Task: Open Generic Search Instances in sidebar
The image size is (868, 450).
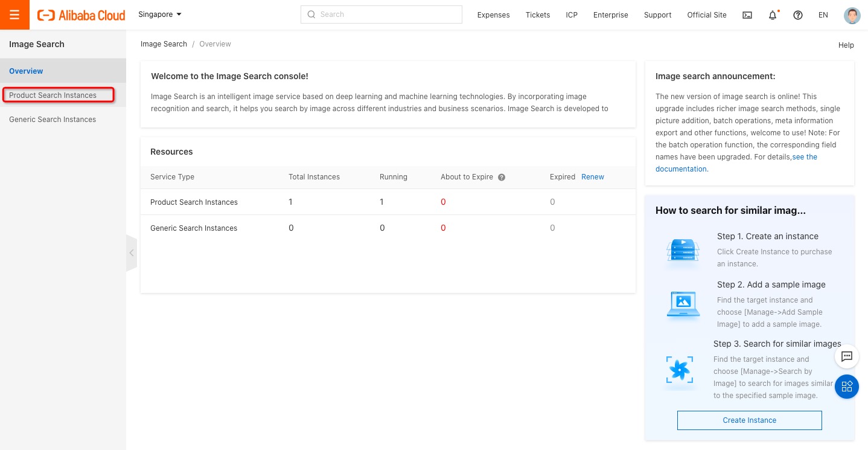Action: 63,119
